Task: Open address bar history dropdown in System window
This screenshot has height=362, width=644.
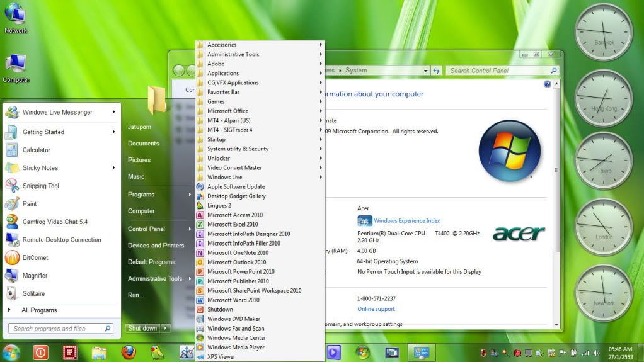Action: point(425,71)
